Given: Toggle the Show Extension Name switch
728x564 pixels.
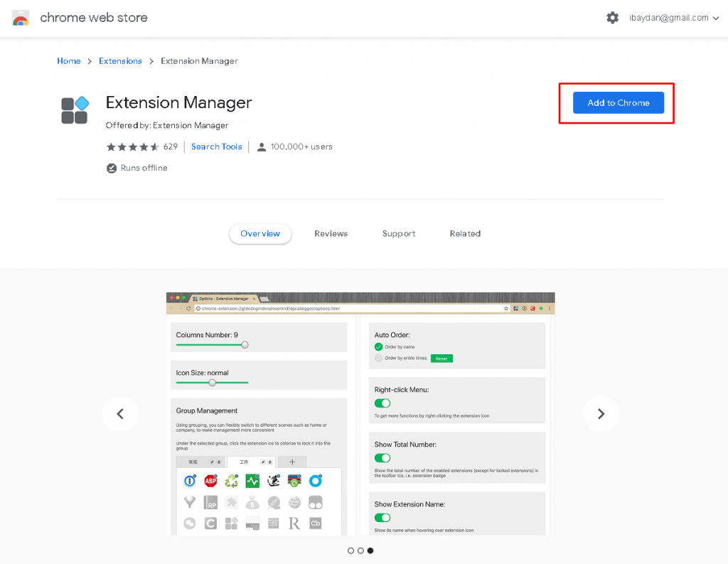Looking at the screenshot, I should [382, 518].
